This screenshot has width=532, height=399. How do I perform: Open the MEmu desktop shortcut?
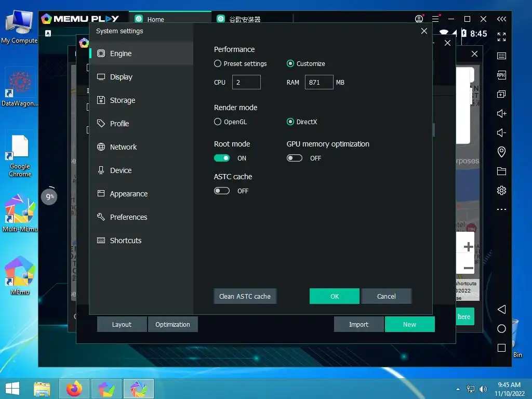(x=20, y=276)
